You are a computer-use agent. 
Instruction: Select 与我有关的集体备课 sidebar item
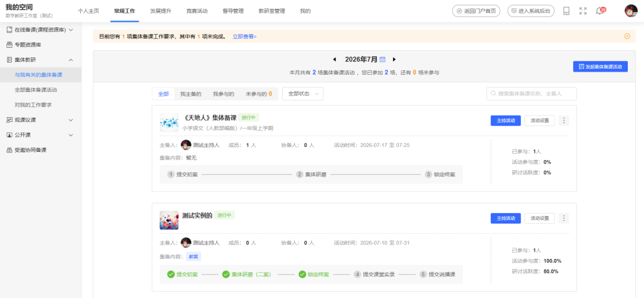pyautogui.click(x=41, y=75)
